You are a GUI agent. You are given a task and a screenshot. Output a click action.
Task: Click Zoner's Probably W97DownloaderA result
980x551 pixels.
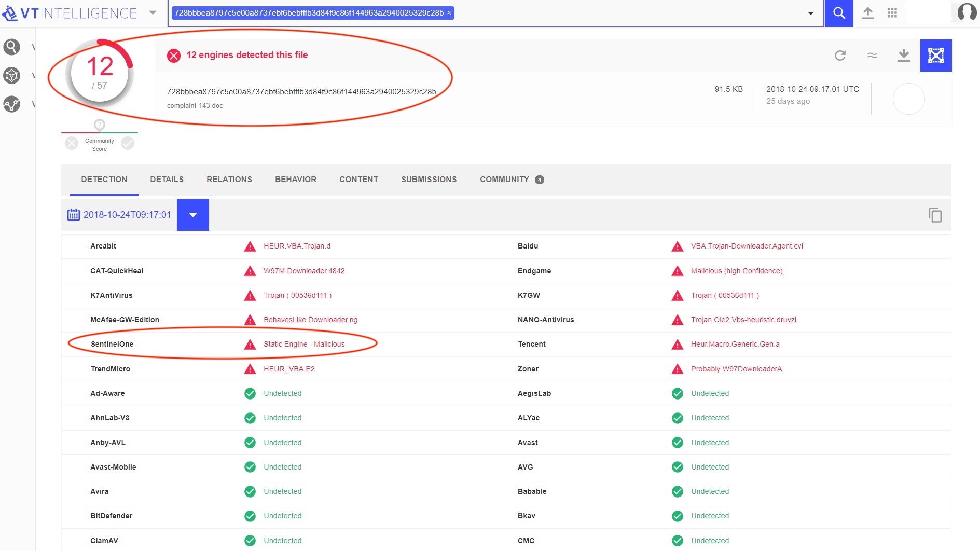pyautogui.click(x=737, y=369)
